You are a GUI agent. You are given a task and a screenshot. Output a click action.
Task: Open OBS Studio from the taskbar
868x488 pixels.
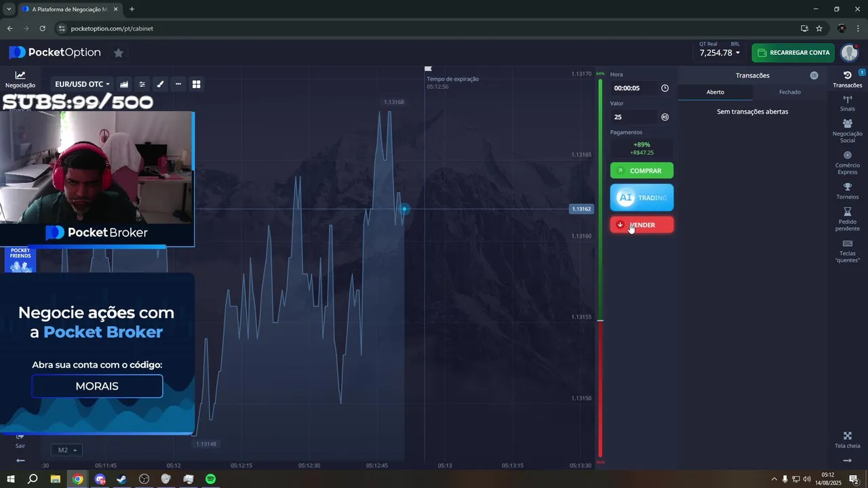click(144, 479)
